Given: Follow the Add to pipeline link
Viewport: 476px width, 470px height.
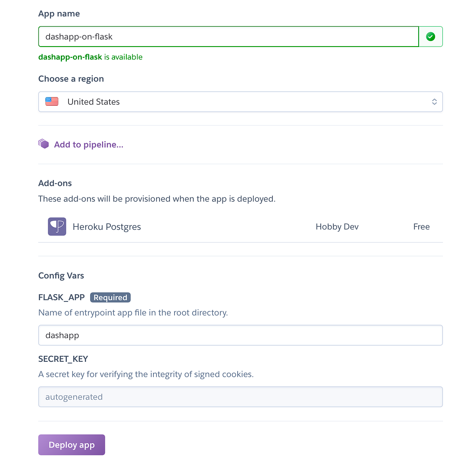Looking at the screenshot, I should coord(88,144).
